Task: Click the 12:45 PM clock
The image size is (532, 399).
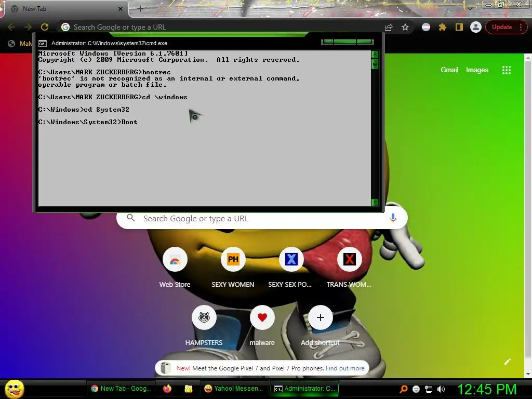Action: point(487,389)
